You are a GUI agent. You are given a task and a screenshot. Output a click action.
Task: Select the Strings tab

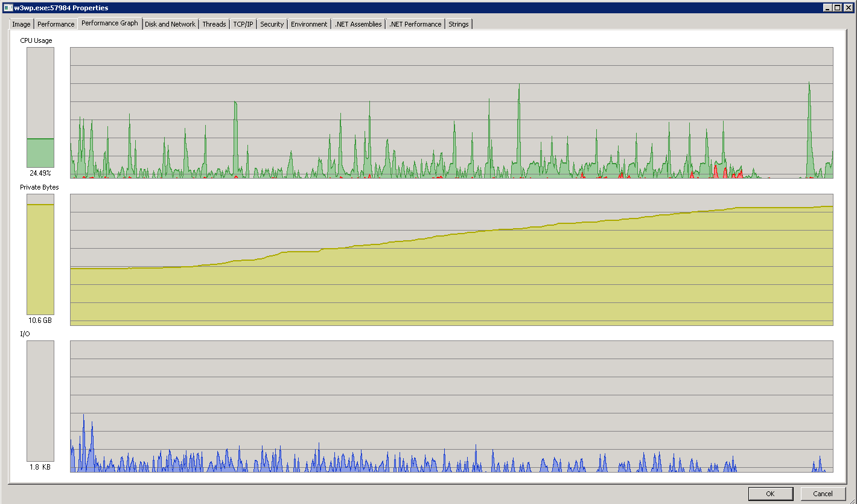tap(459, 24)
